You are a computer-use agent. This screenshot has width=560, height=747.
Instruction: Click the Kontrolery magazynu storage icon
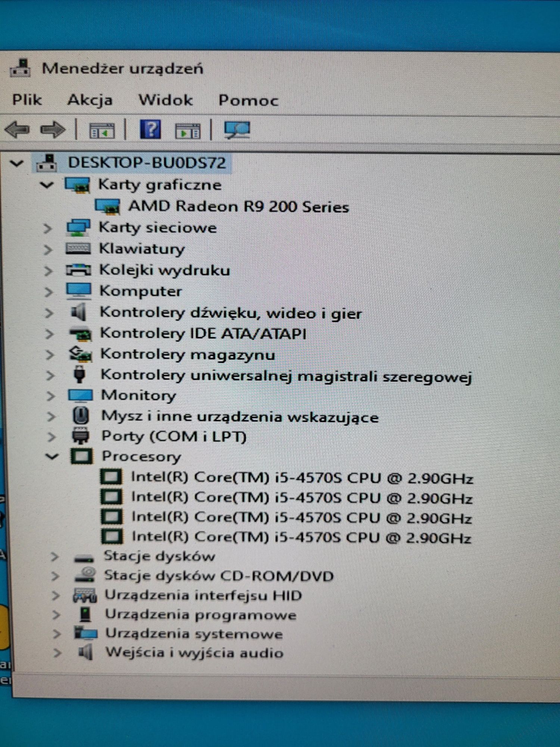[x=80, y=354]
